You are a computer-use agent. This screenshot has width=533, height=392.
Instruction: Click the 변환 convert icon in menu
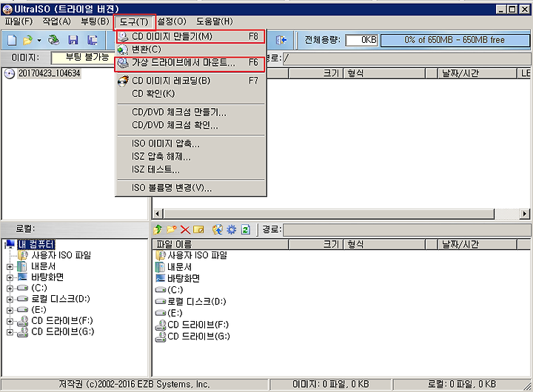pyautogui.click(x=123, y=50)
